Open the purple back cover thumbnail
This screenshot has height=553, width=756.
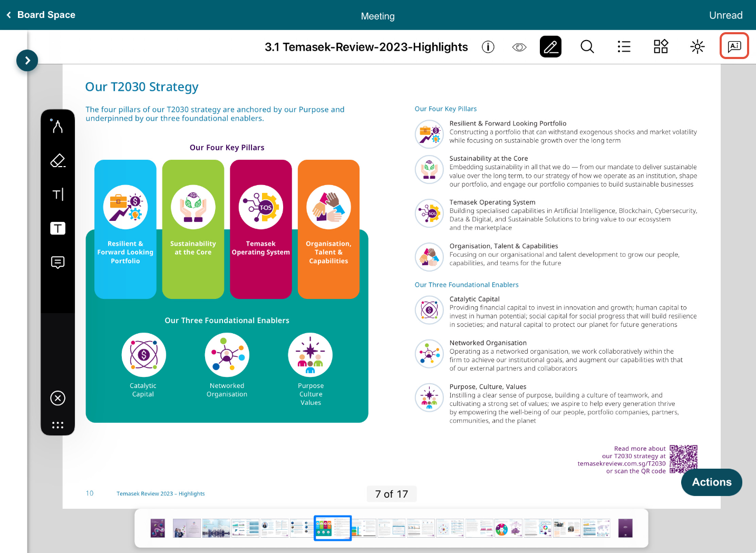(625, 528)
